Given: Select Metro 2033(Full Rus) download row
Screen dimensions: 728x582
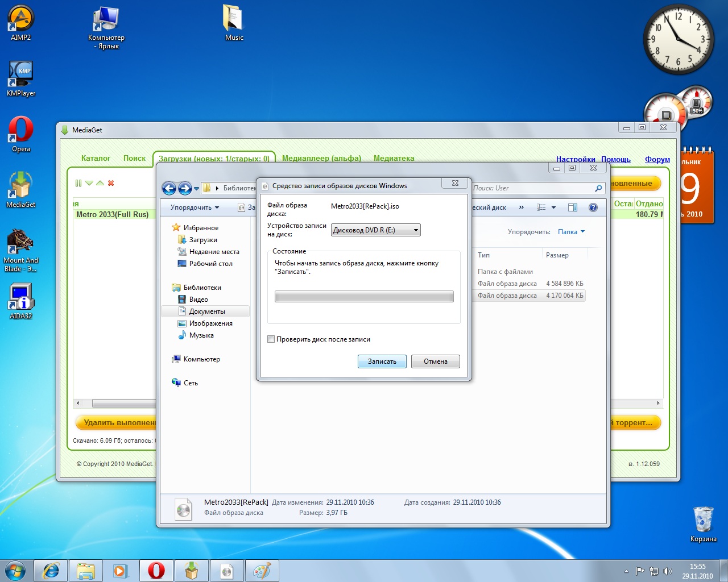Looking at the screenshot, I should pos(114,214).
